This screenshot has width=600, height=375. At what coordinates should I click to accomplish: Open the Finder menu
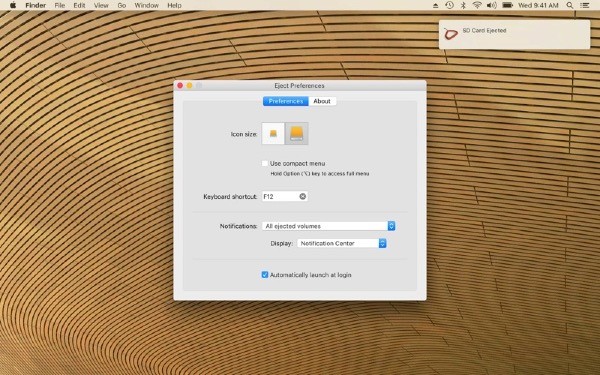(36, 5)
